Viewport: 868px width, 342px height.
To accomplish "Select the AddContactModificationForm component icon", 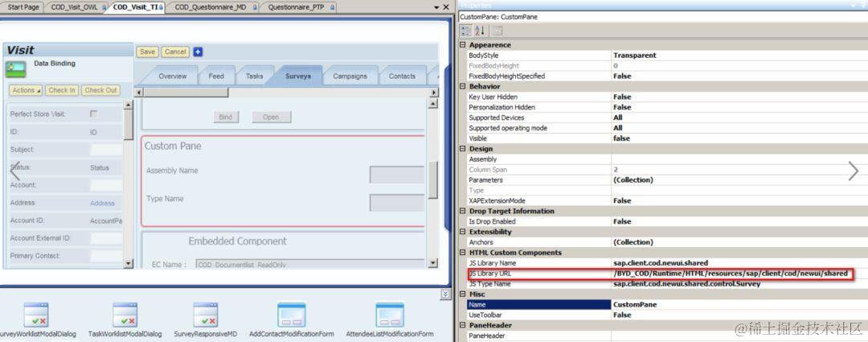I will click(x=292, y=315).
